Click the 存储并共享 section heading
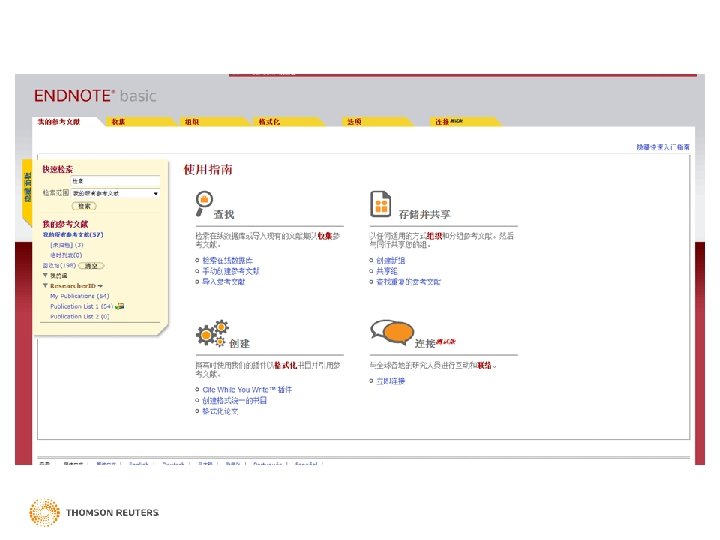The image size is (720, 540). (425, 214)
